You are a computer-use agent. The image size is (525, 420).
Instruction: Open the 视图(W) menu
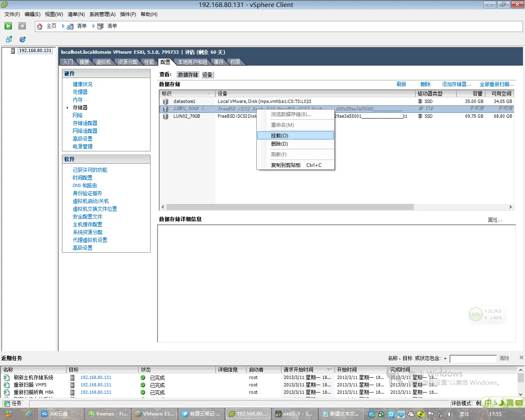54,14
